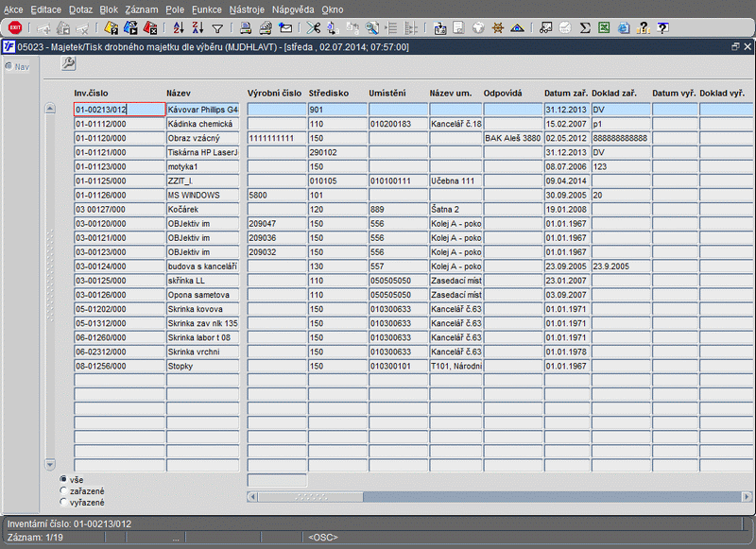Image resolution: width=756 pixels, height=549 pixels.
Task: Open the Dotaz menu
Action: tap(80, 9)
